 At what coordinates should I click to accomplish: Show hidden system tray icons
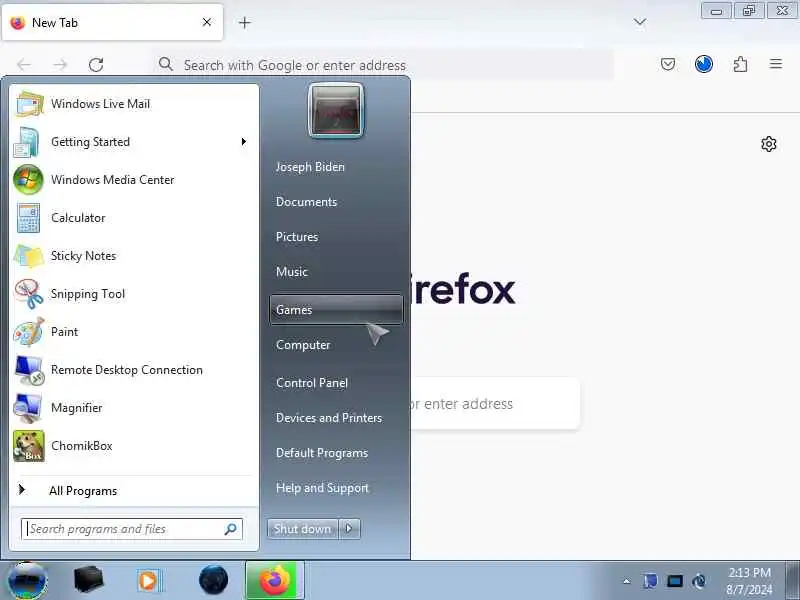(x=627, y=581)
